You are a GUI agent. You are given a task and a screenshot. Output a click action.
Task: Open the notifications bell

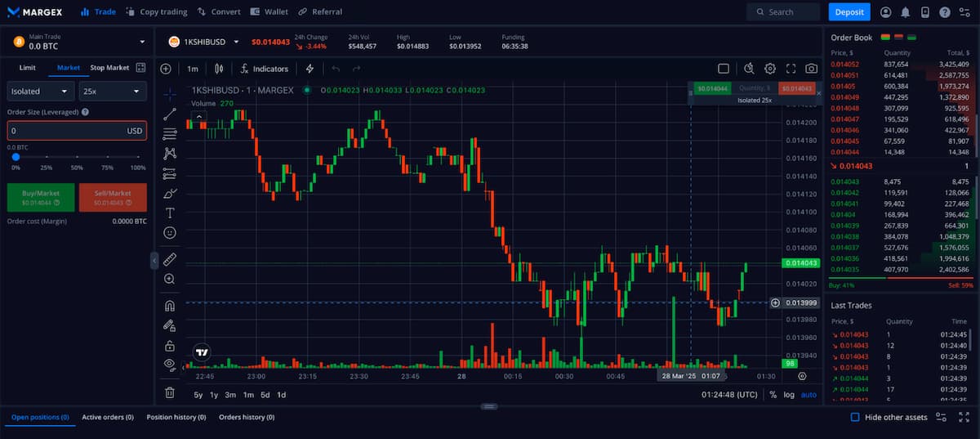(905, 12)
